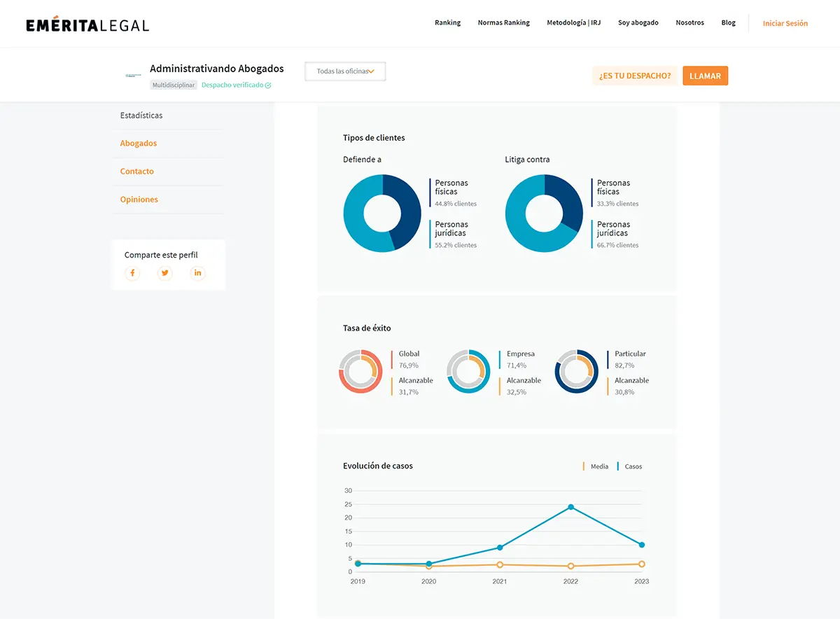
Task: Open the Todas las oficinas dropdown
Action: point(345,71)
